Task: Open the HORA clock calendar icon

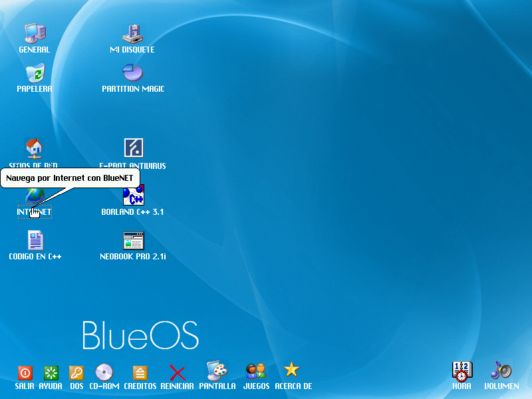Action: [x=462, y=371]
